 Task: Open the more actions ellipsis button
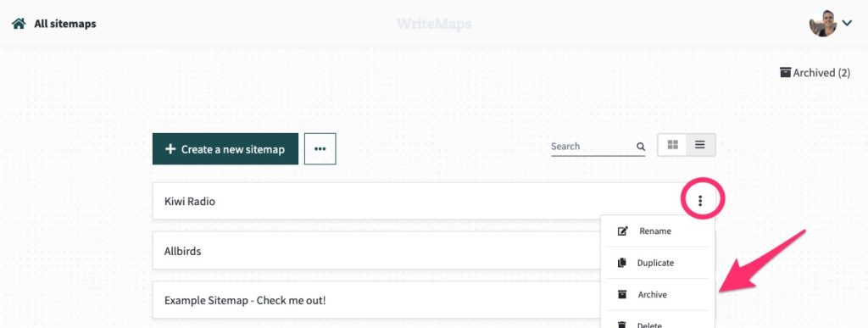pos(320,149)
